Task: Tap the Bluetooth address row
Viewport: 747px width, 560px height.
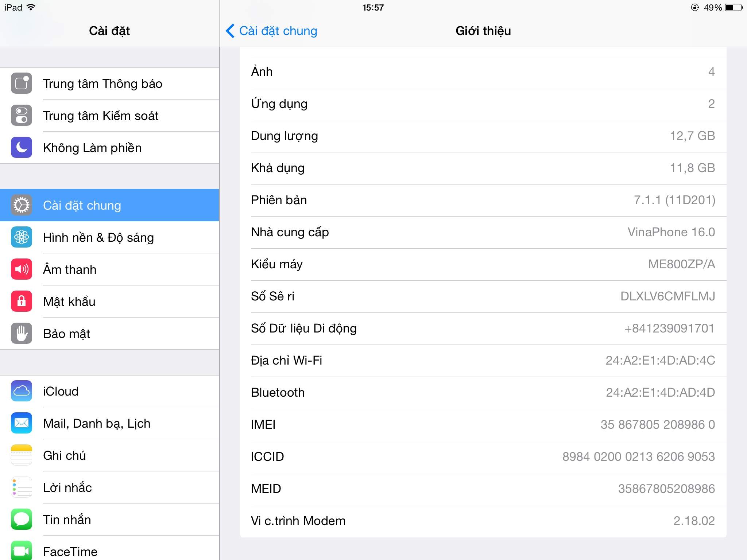Action: (483, 393)
